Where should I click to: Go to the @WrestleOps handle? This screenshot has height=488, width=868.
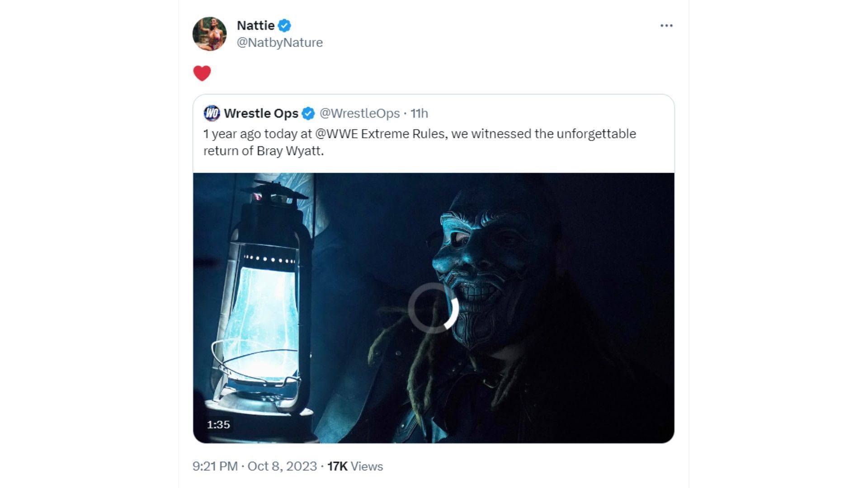pos(359,113)
